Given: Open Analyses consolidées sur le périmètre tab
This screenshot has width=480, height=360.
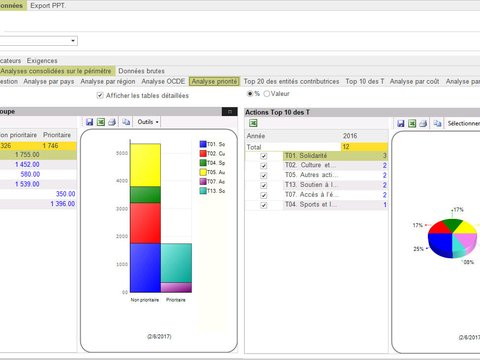Looking at the screenshot, I should coord(56,71).
